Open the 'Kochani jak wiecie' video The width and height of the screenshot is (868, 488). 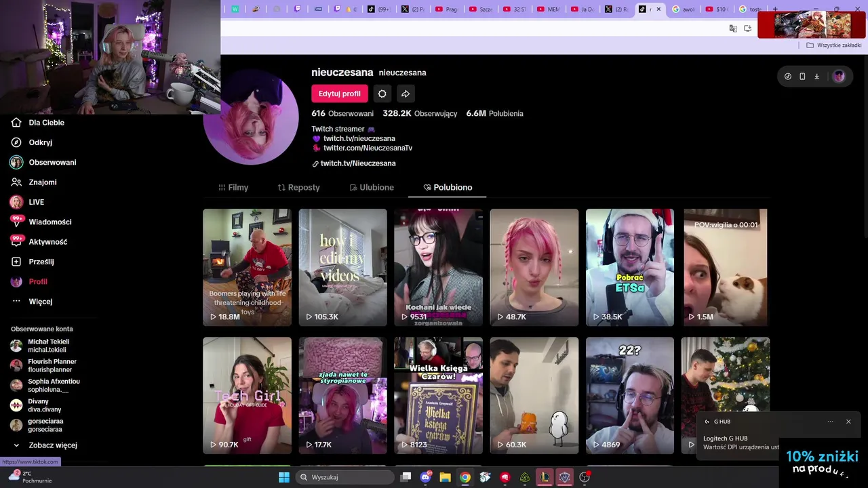point(439,267)
